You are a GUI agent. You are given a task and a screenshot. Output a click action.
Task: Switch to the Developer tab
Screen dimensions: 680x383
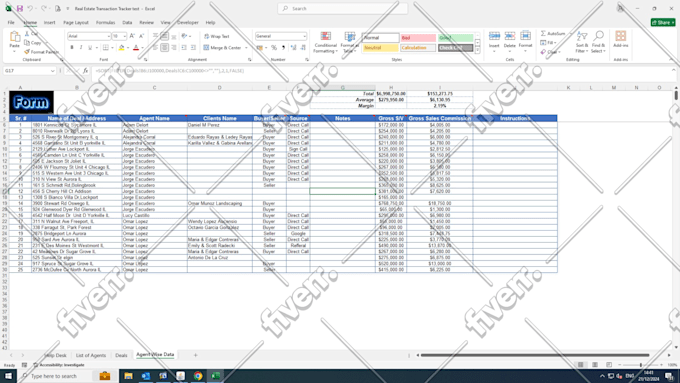(x=188, y=23)
